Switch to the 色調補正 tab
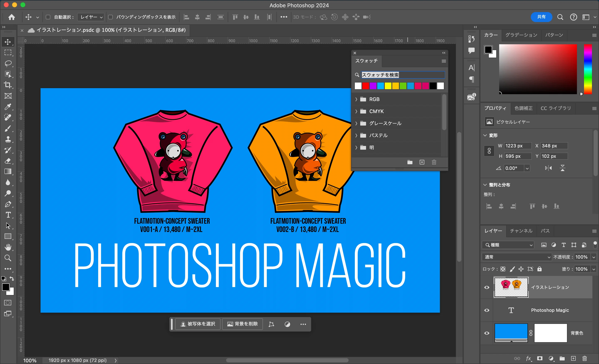599x364 pixels. (x=523, y=108)
